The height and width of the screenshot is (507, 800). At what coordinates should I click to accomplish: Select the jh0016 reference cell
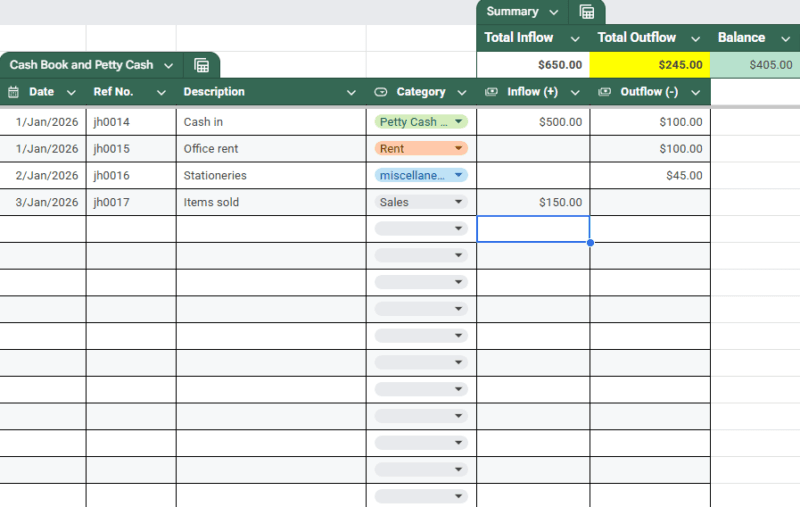[x=131, y=175]
